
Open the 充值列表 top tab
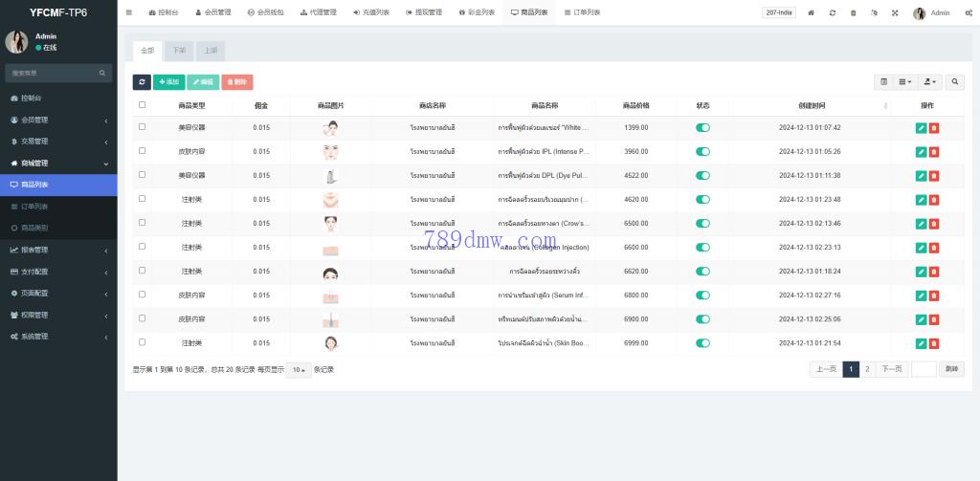(370, 12)
